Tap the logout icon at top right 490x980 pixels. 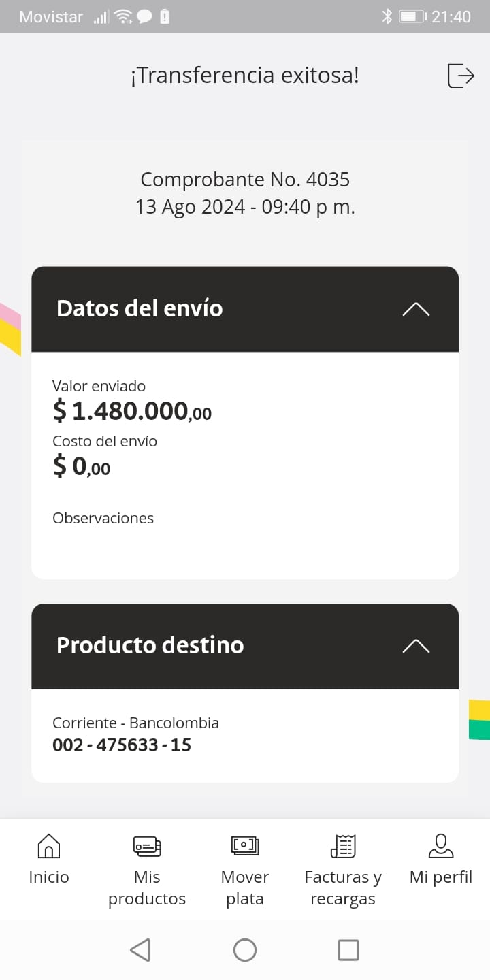click(460, 75)
